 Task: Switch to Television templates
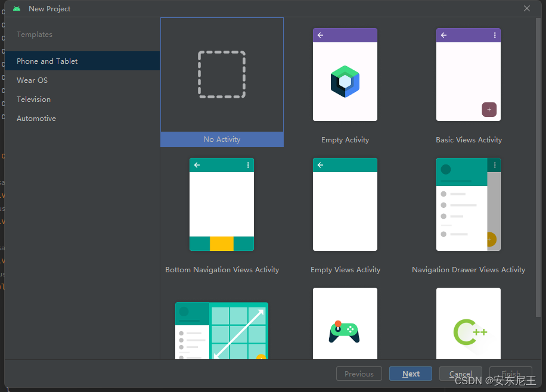[x=82, y=99]
